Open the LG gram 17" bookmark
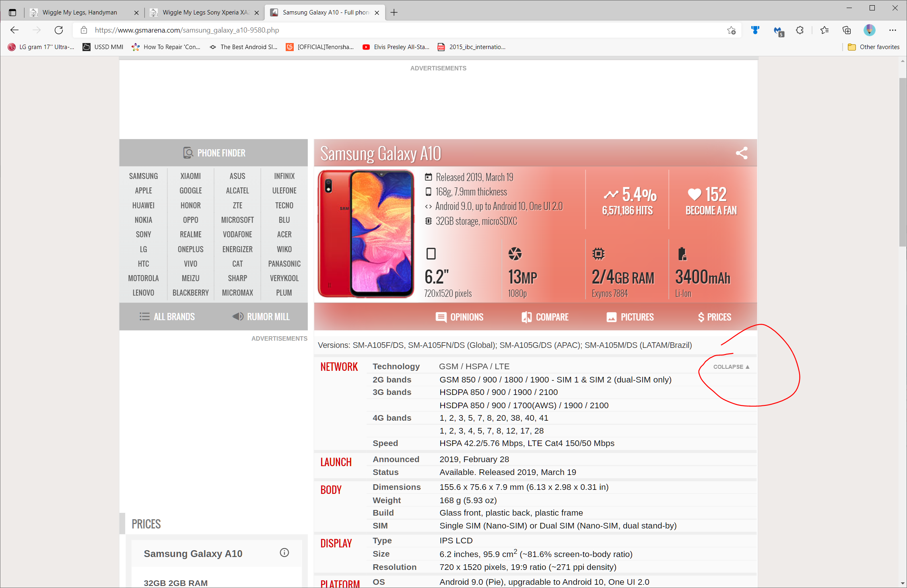Viewport: 907px width, 588px height. click(41, 47)
